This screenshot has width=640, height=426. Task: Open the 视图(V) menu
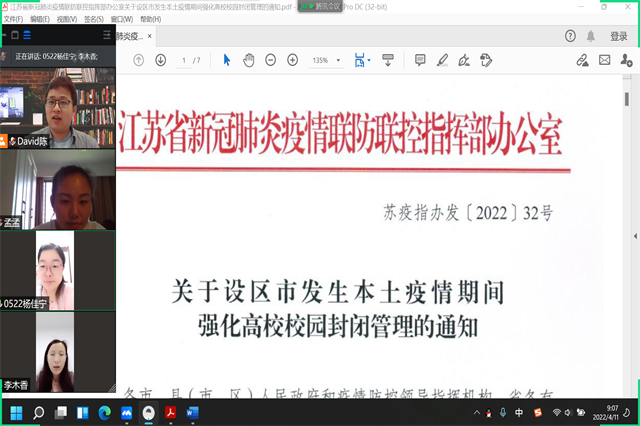(66, 18)
